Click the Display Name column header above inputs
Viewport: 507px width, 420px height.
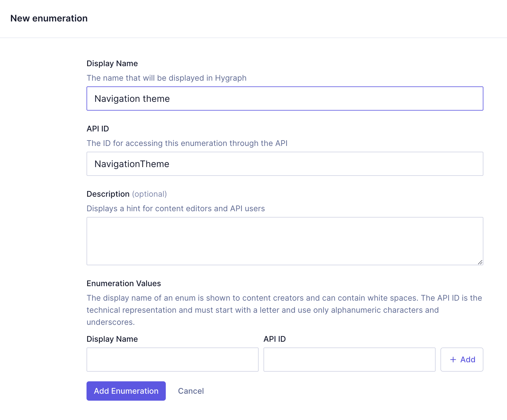click(x=112, y=339)
